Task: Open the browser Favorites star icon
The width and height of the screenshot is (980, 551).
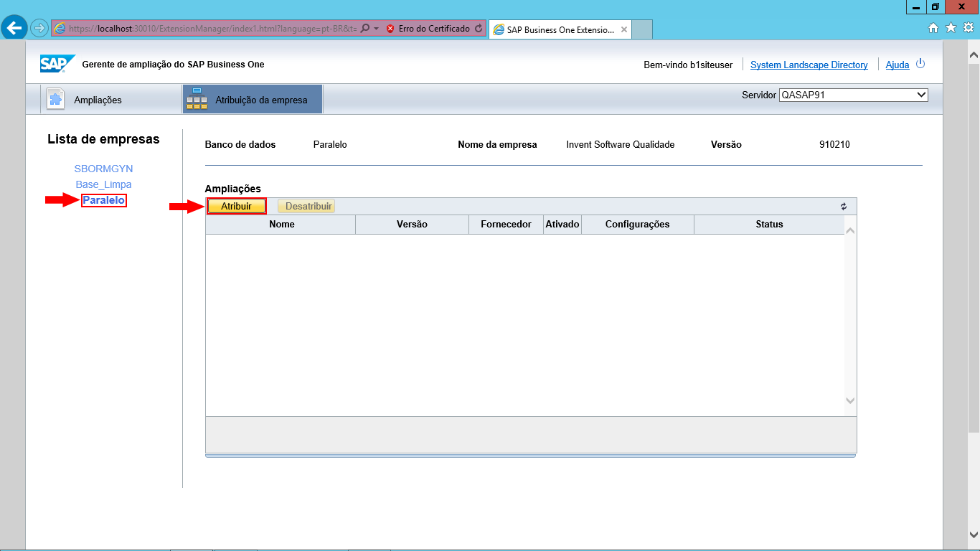Action: [951, 28]
